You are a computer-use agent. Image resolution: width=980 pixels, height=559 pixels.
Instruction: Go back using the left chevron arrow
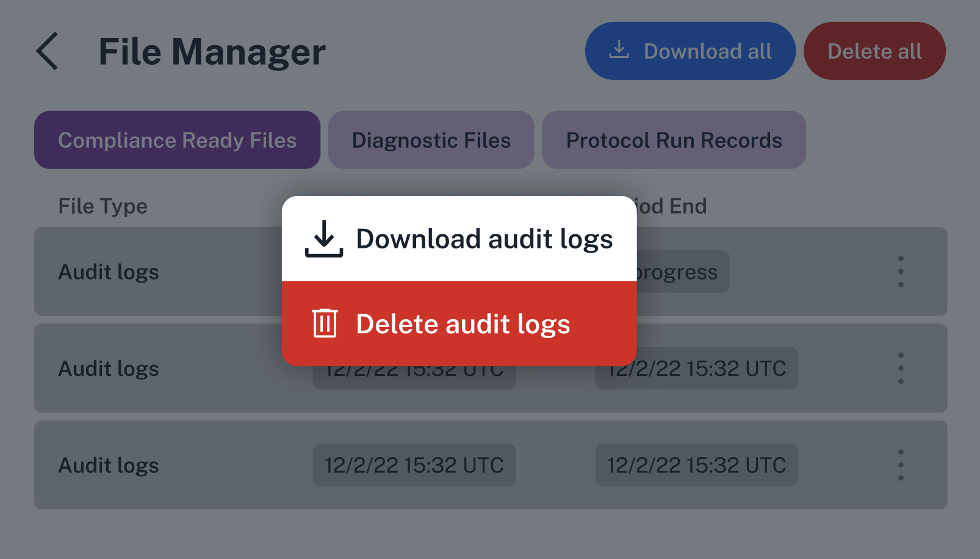click(x=47, y=51)
